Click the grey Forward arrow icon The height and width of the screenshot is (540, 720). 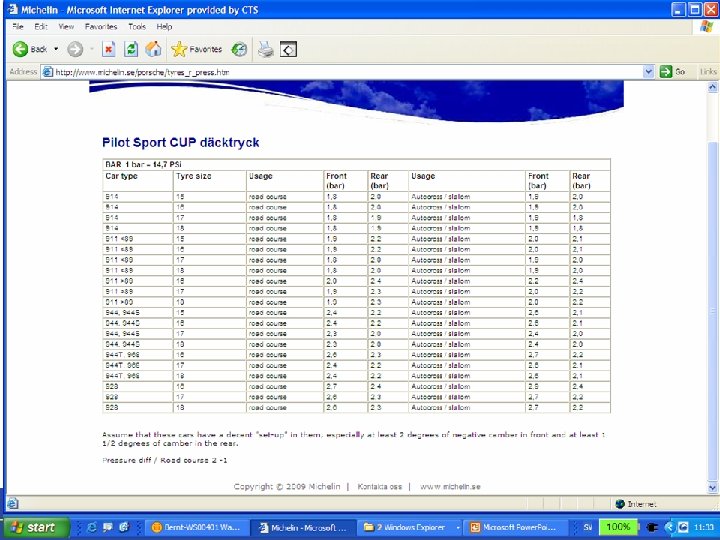pyautogui.click(x=75, y=49)
